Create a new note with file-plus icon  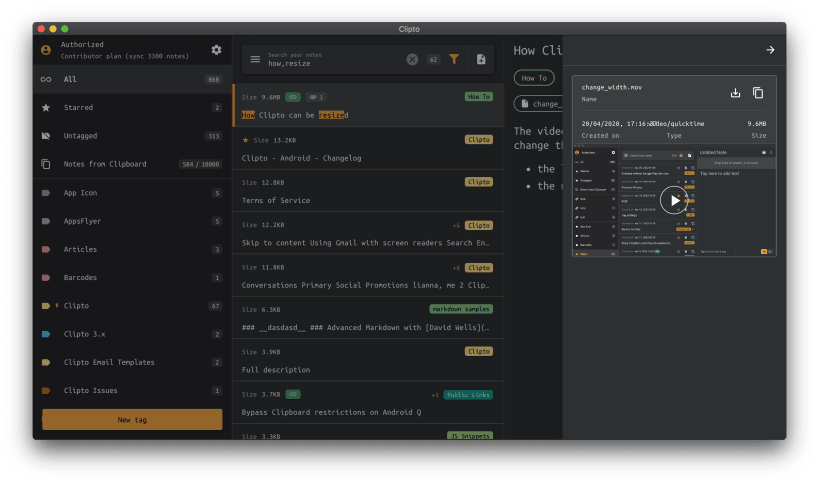tap(481, 59)
